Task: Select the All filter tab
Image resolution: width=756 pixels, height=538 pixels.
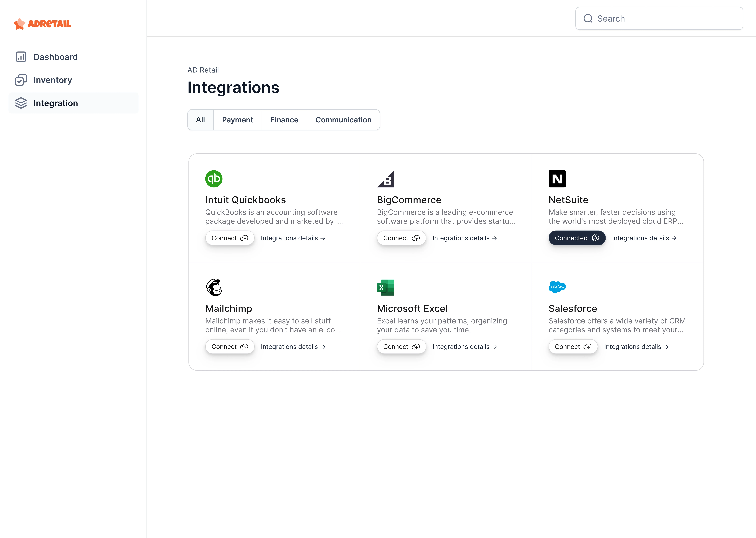Action: [x=200, y=120]
